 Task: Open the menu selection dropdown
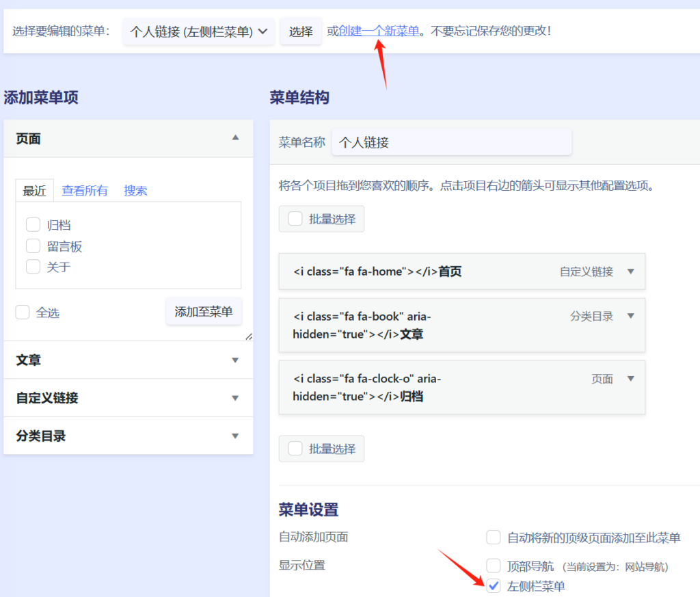[199, 31]
